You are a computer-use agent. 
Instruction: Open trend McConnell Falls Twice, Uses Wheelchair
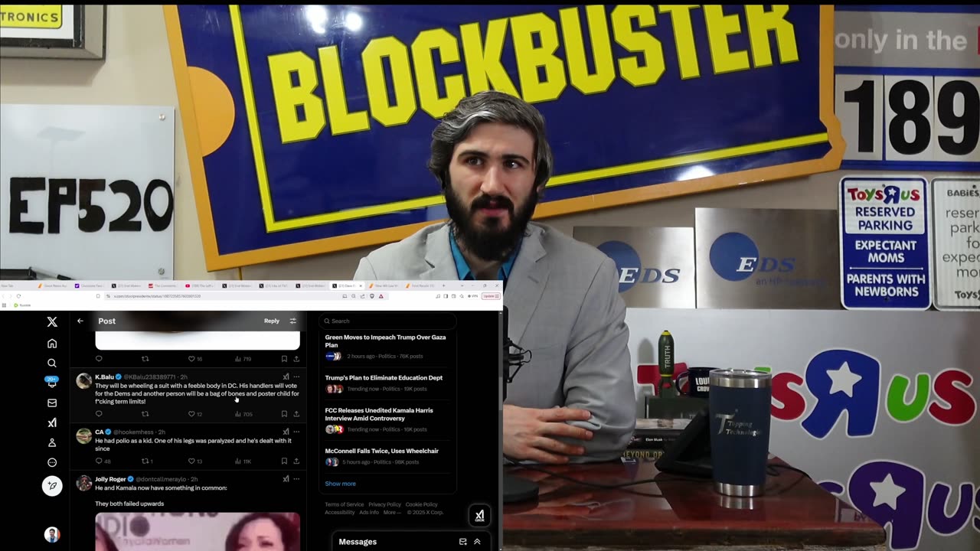pyautogui.click(x=387, y=456)
